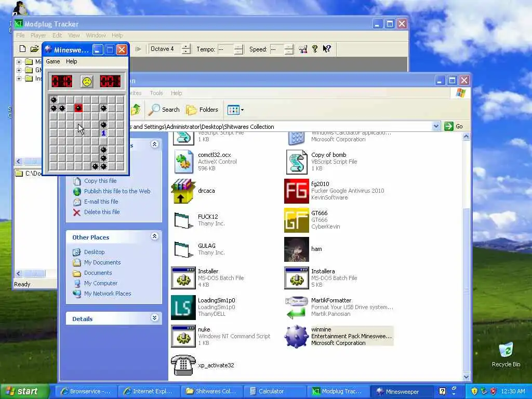Select the comctl32.ocx file icon

[x=183, y=162]
